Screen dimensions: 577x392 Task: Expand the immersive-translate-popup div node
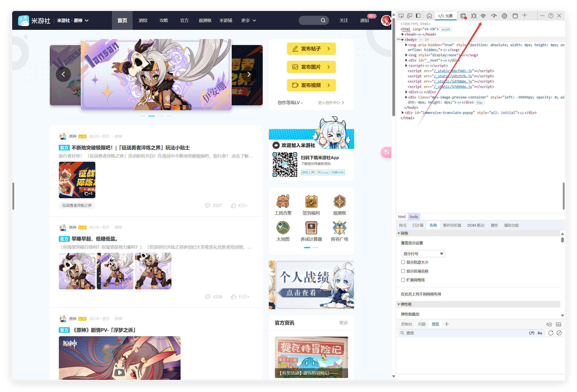[403, 113]
